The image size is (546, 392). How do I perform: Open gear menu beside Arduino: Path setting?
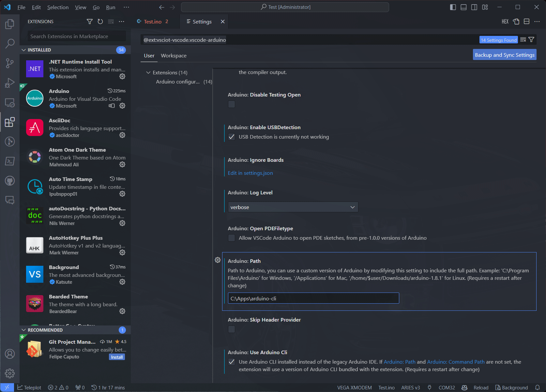(x=218, y=260)
